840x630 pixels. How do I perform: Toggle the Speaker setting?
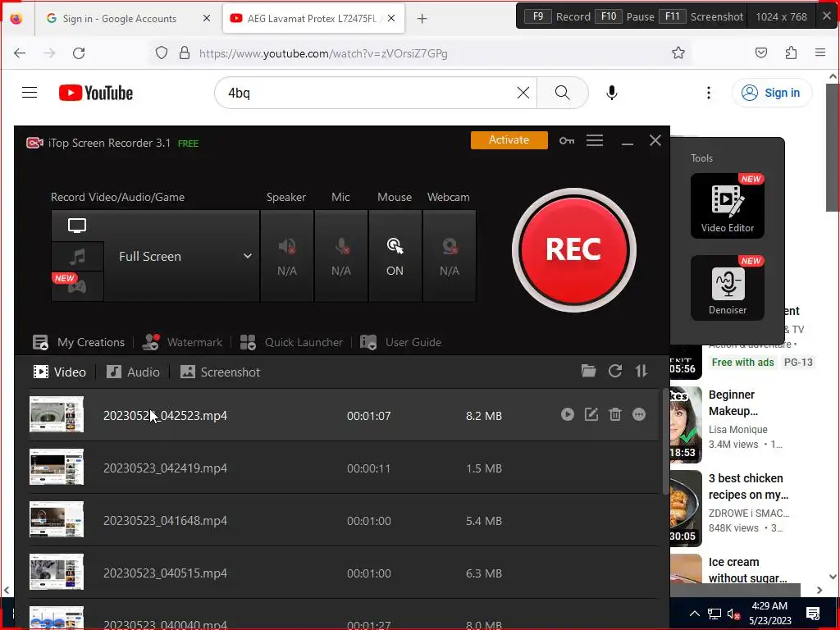click(287, 256)
